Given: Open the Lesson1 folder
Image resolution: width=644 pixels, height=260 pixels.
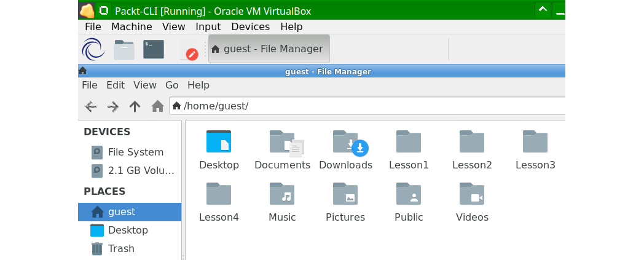Looking at the screenshot, I should coord(409,143).
